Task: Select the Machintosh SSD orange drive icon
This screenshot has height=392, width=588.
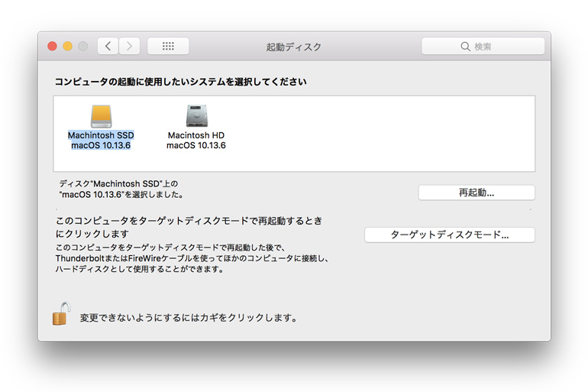Action: coord(101,115)
